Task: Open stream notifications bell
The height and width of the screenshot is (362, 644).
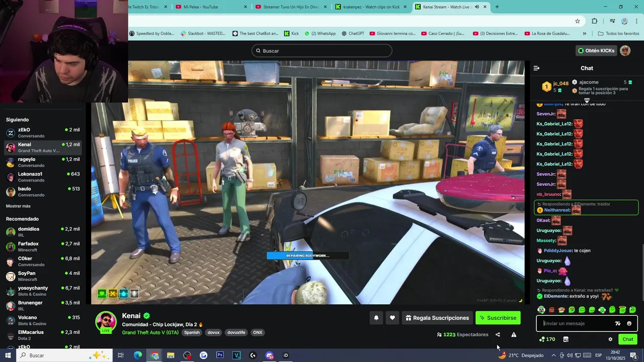Action: pyautogui.click(x=376, y=318)
